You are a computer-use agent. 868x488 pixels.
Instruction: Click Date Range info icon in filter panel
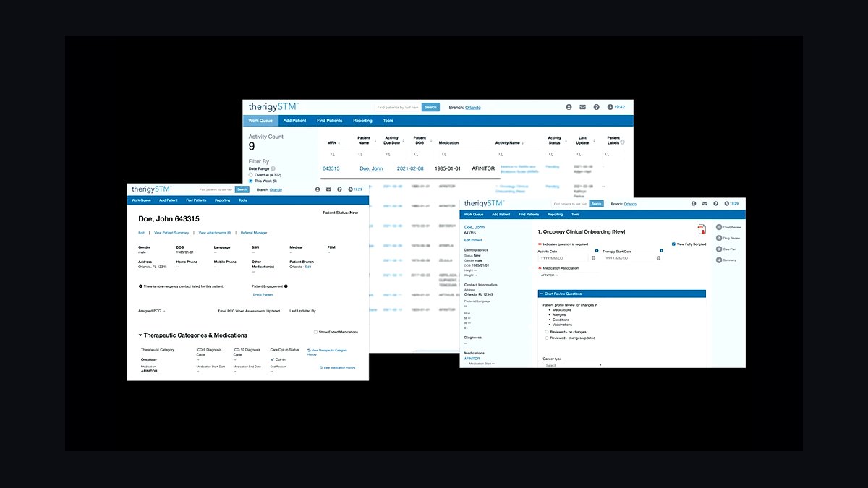[273, 168]
